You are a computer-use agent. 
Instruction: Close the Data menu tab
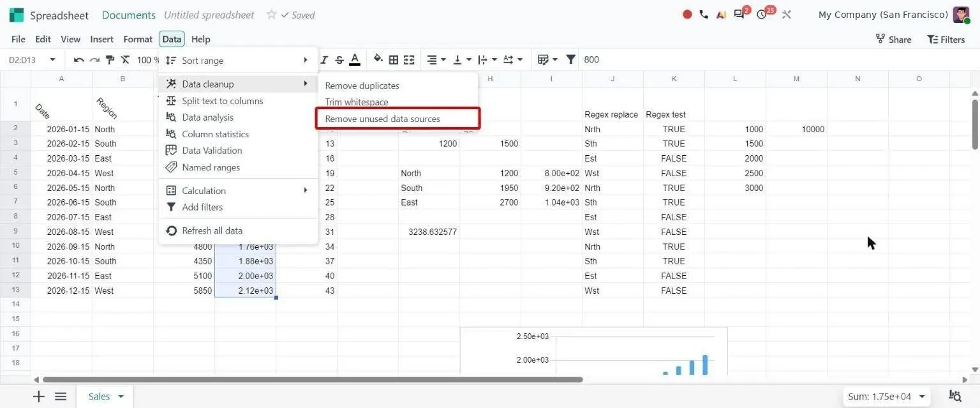click(x=172, y=39)
